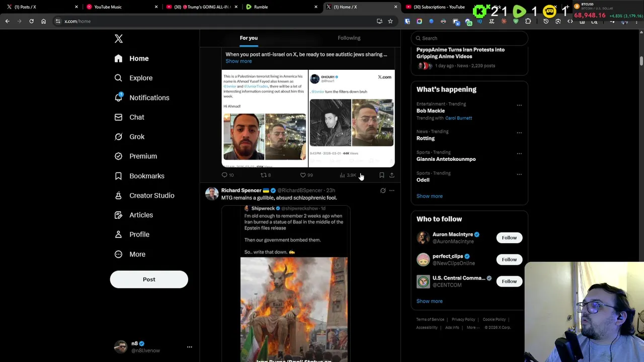This screenshot has width=644, height=362.
Task: Click the X logo in the sidebar
Action: tap(119, 39)
